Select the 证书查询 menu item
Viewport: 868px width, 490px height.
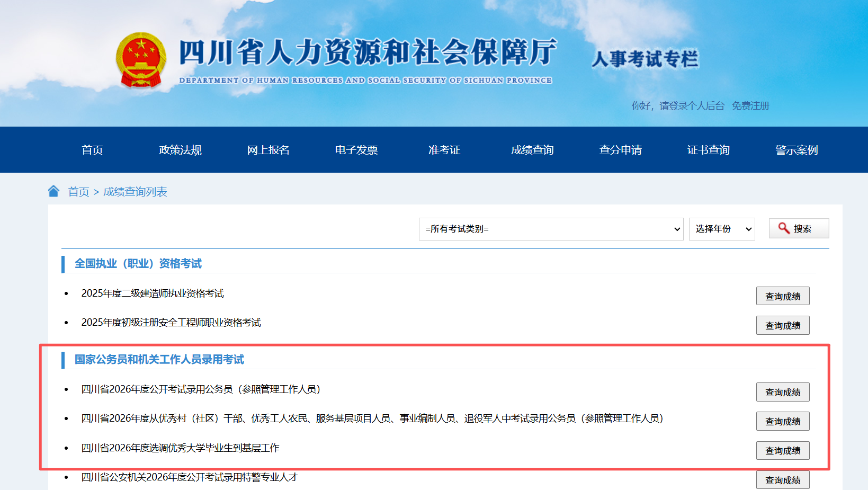(x=708, y=150)
